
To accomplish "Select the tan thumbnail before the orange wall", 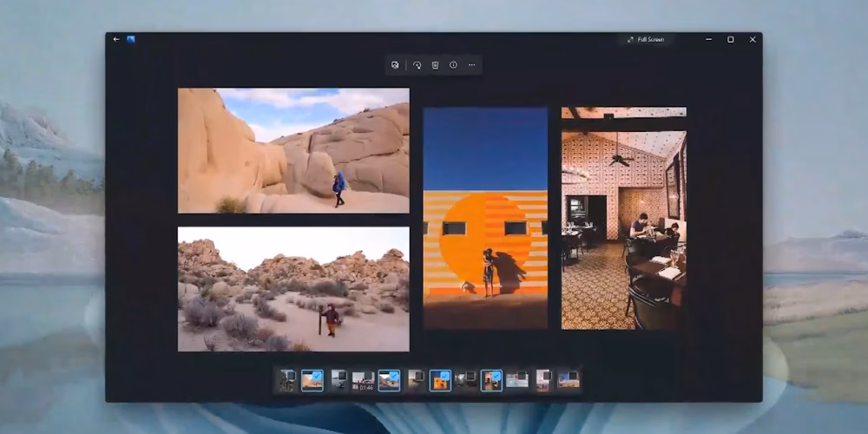I will click(x=415, y=380).
